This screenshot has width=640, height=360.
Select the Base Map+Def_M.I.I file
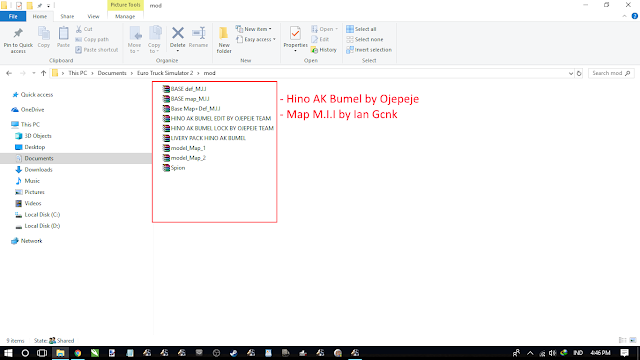click(x=191, y=109)
